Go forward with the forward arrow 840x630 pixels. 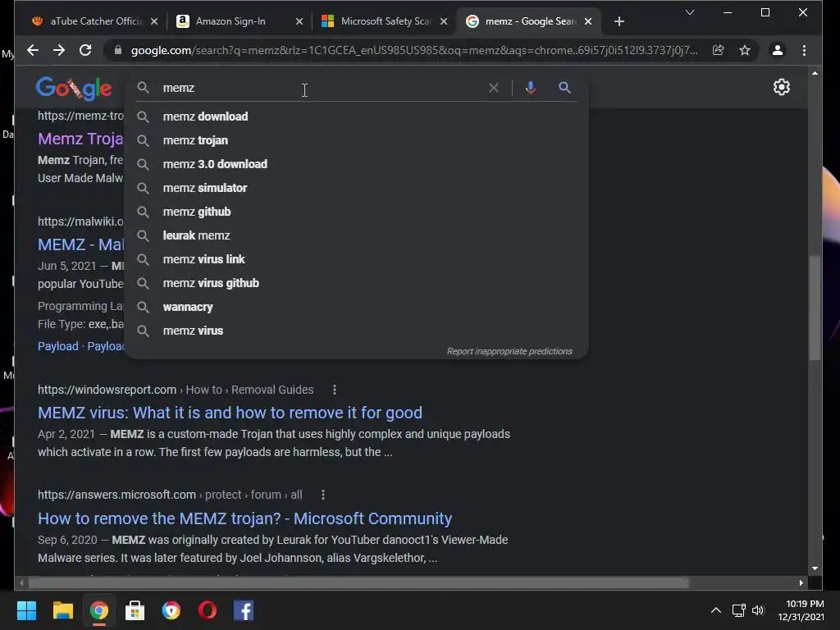point(59,50)
